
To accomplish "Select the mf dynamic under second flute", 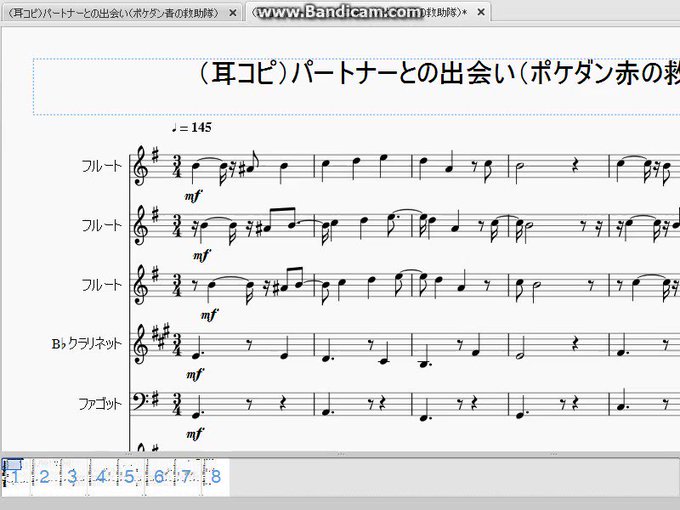I will click(x=202, y=255).
